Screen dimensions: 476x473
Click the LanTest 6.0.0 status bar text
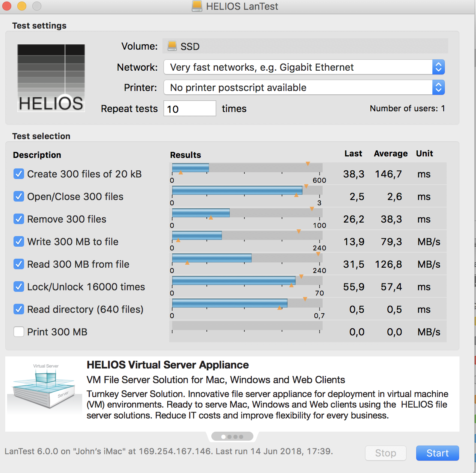point(169,451)
